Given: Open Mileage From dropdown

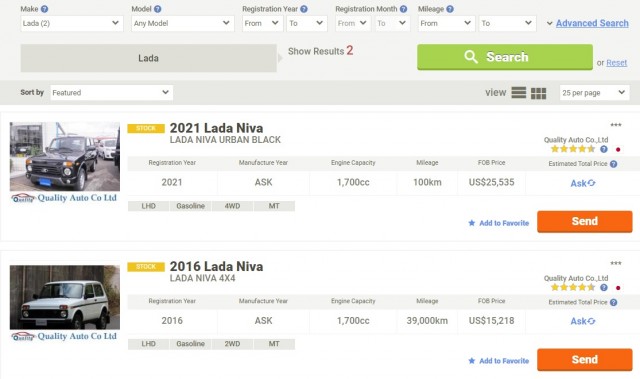Looking at the screenshot, I should [447, 23].
